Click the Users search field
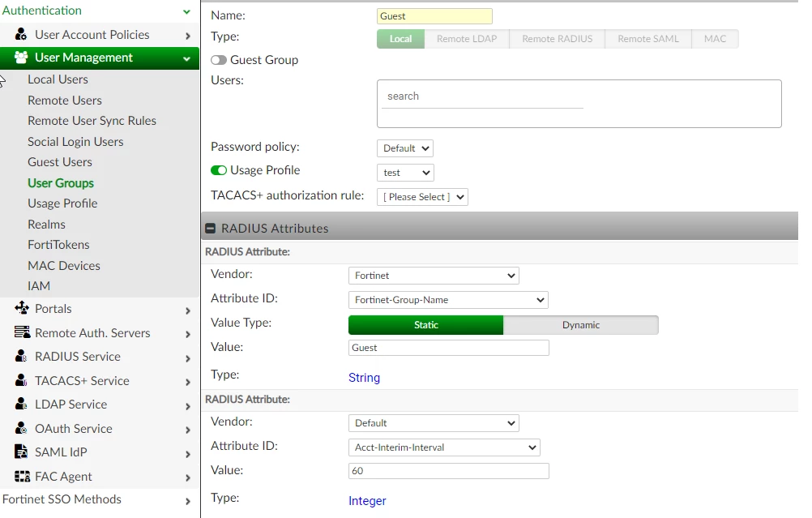 point(482,96)
